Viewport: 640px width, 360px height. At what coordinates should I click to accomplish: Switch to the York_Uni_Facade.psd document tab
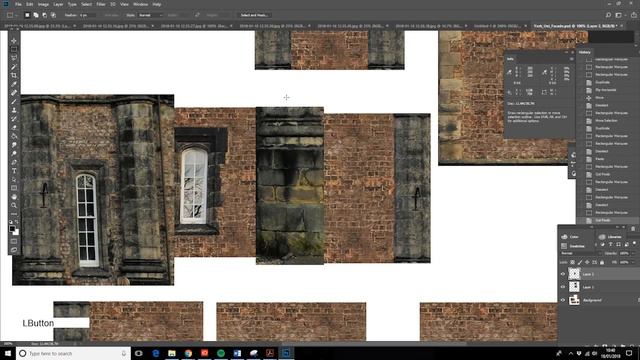coord(575,26)
